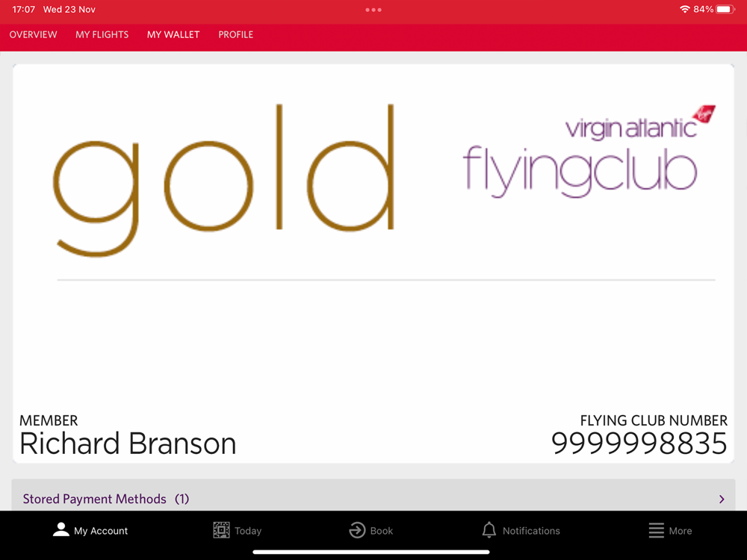
Task: Switch to My Flights tab
Action: click(102, 35)
